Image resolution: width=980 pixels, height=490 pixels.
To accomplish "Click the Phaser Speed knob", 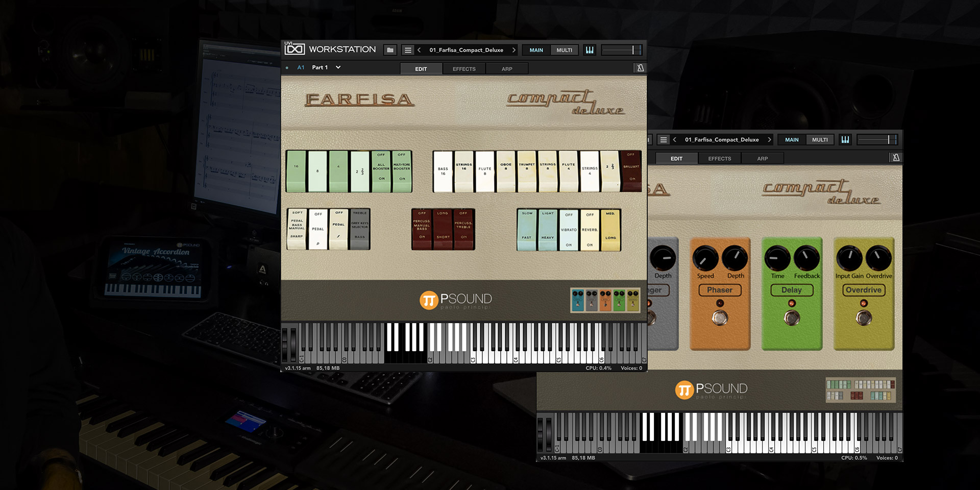I will pyautogui.click(x=705, y=258).
